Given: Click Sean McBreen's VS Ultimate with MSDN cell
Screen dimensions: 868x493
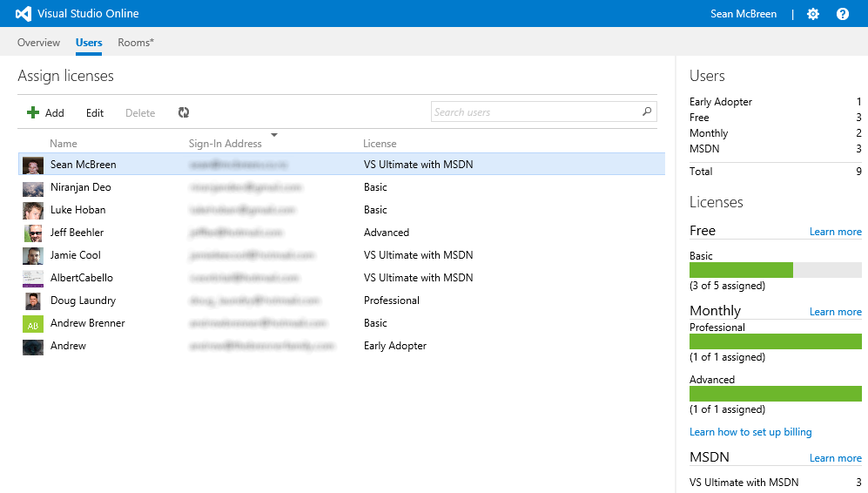Looking at the screenshot, I should (418, 165).
